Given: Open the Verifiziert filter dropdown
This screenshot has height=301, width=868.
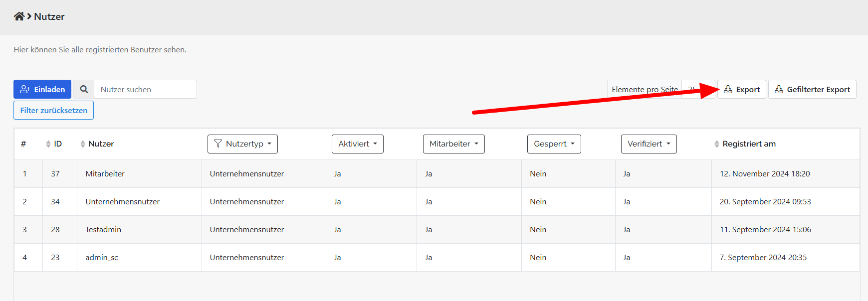Looking at the screenshot, I should coord(649,144).
